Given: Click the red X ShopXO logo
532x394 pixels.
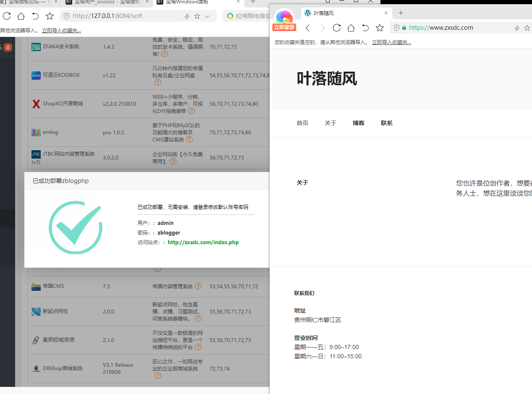Looking at the screenshot, I should (x=36, y=104).
